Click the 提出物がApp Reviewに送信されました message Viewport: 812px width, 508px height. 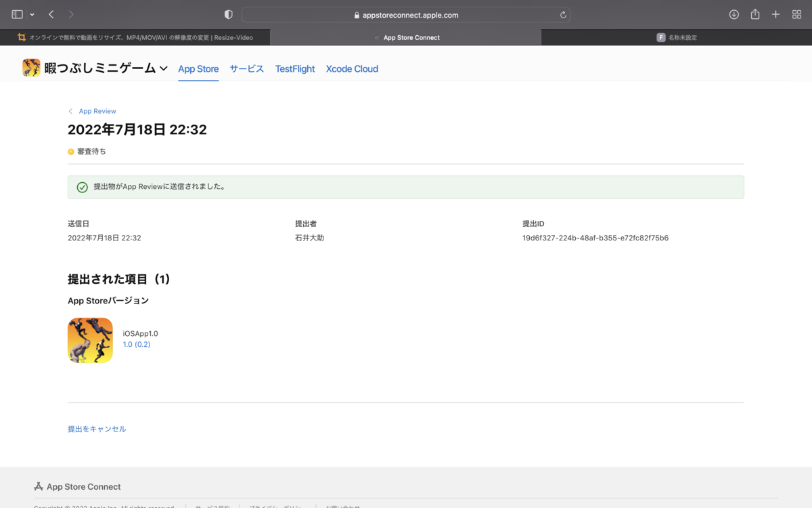[x=160, y=186]
